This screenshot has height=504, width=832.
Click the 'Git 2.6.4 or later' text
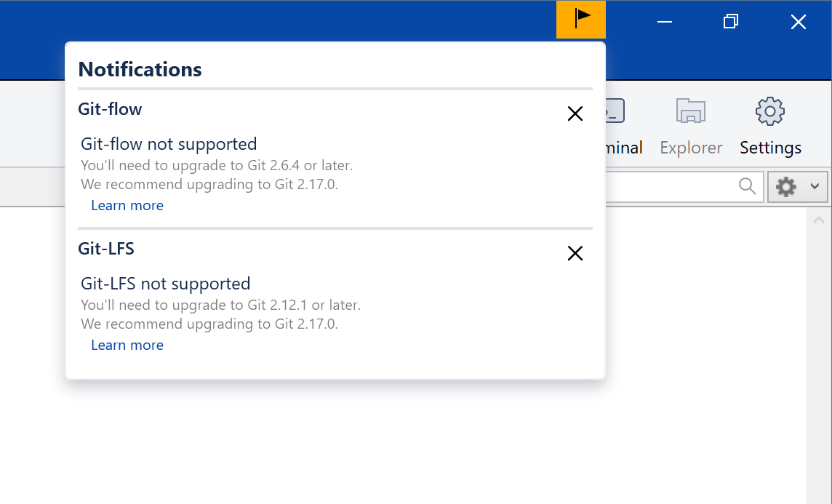click(x=299, y=166)
